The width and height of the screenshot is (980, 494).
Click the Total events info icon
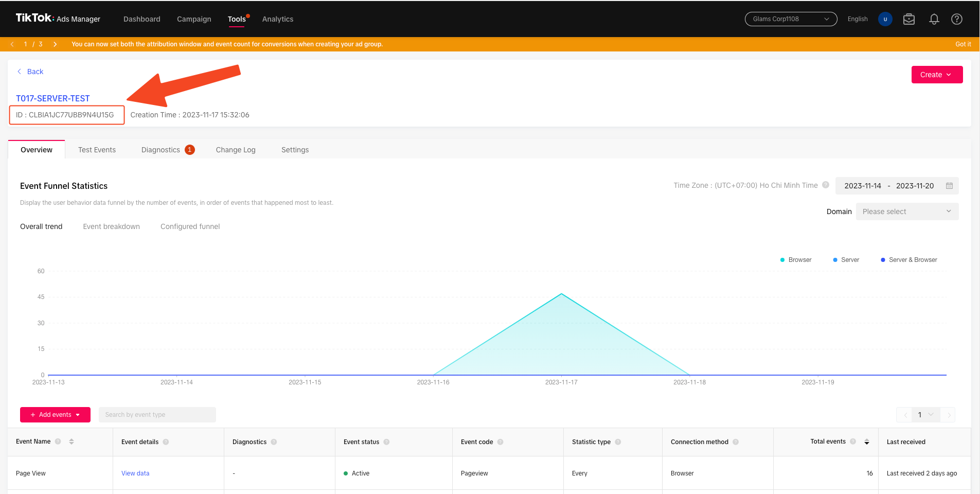coord(853,442)
